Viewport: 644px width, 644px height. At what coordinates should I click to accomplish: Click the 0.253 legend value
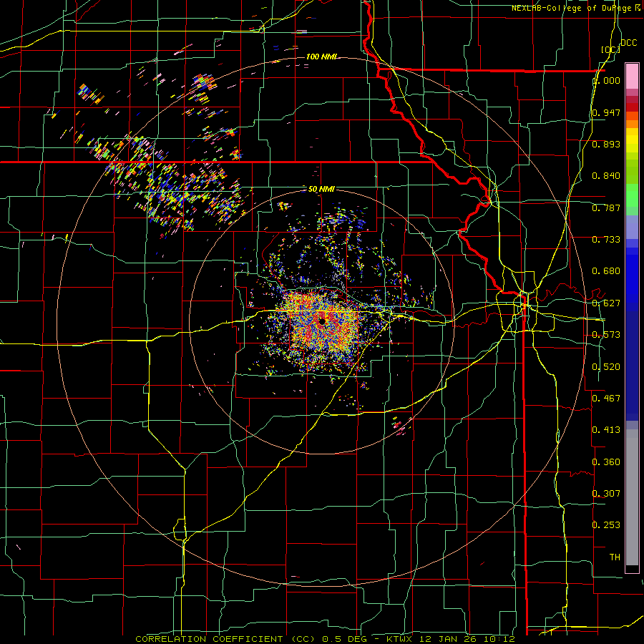tap(606, 525)
